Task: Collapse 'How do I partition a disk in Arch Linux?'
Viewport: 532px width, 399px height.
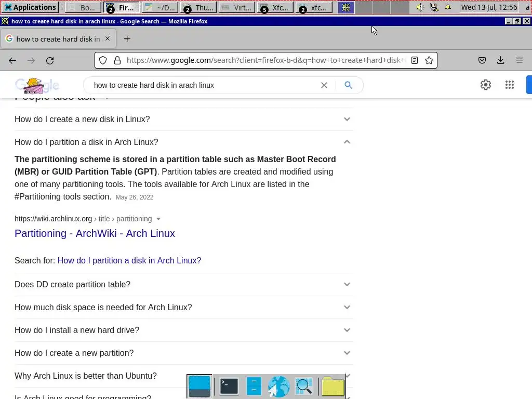Action: 184,142
